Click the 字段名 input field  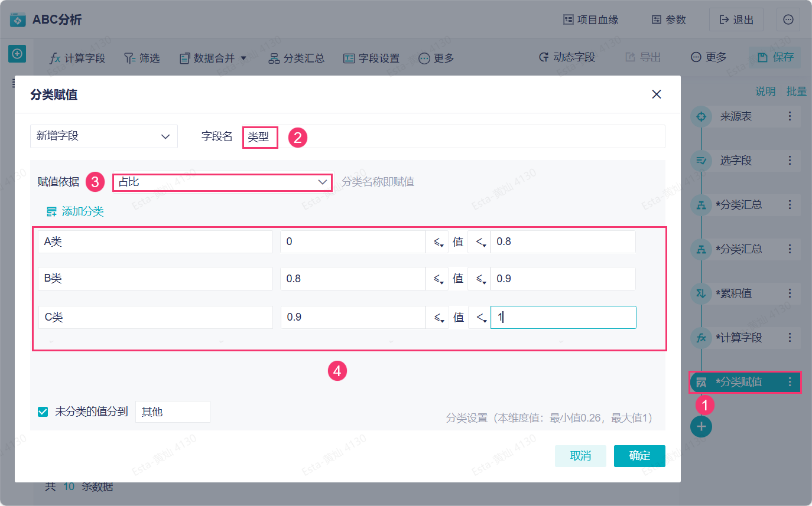pos(454,136)
